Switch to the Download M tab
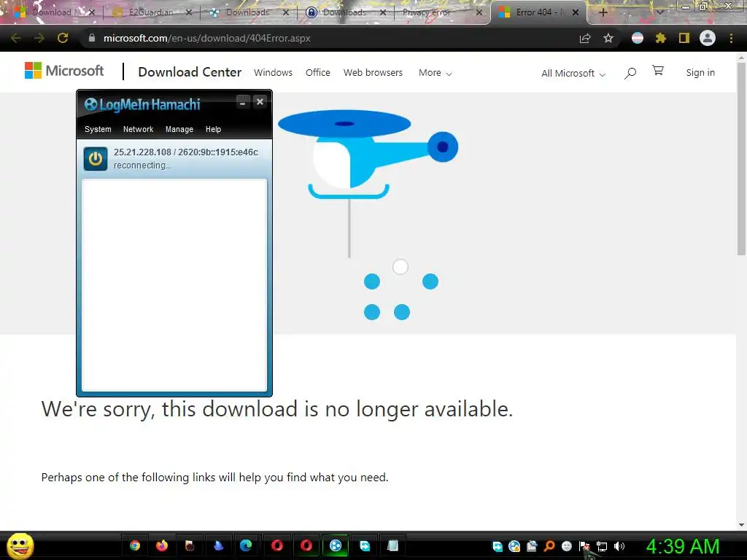Screen dimensions: 747x560 click(53, 12)
